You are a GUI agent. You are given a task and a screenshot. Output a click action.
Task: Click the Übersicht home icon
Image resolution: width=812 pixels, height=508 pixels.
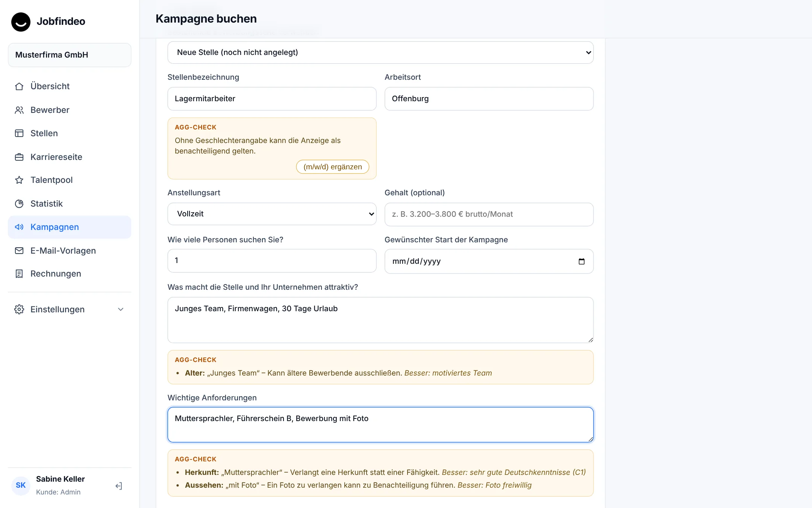19,87
